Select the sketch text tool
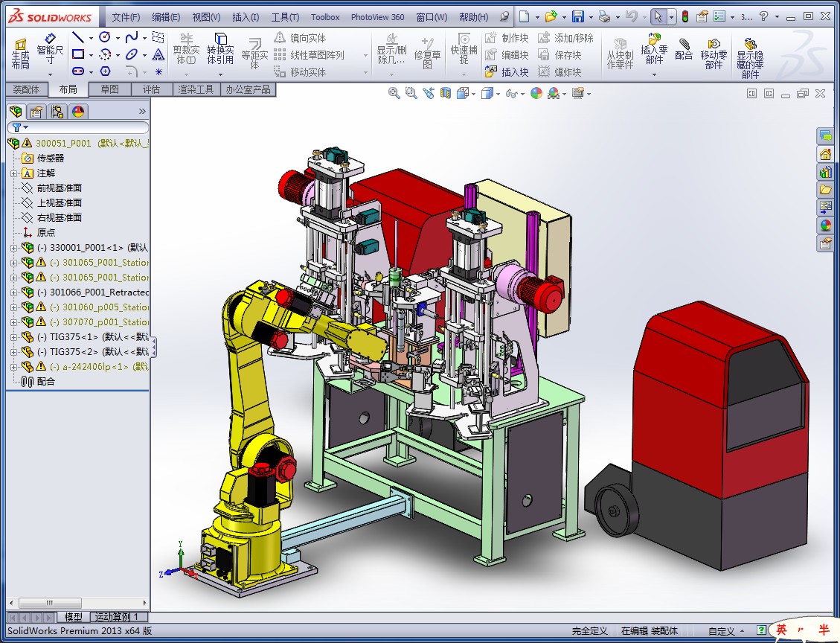The image size is (840, 643). coord(158,54)
